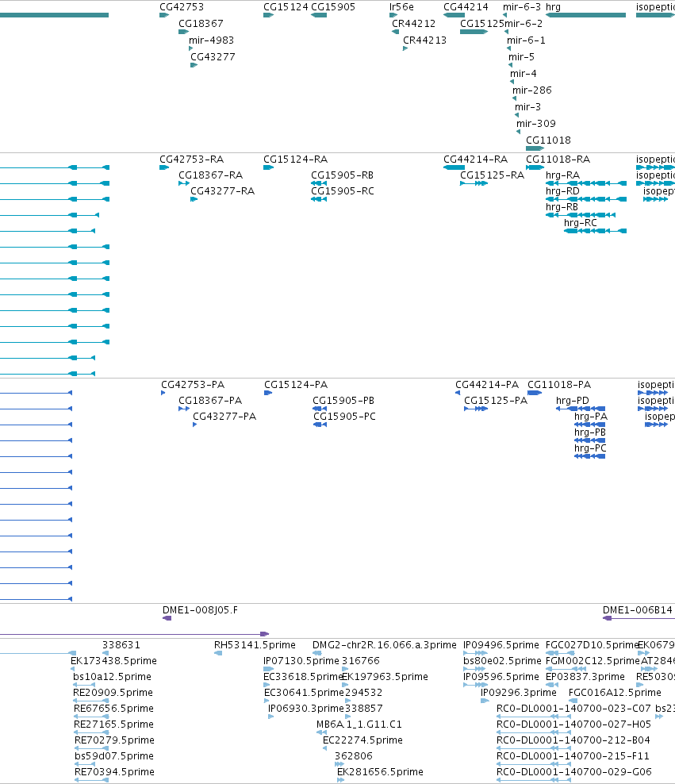Select the CG15125-PA protein label
Image resolution: width=675 pixels, height=784 pixels.
496,401
